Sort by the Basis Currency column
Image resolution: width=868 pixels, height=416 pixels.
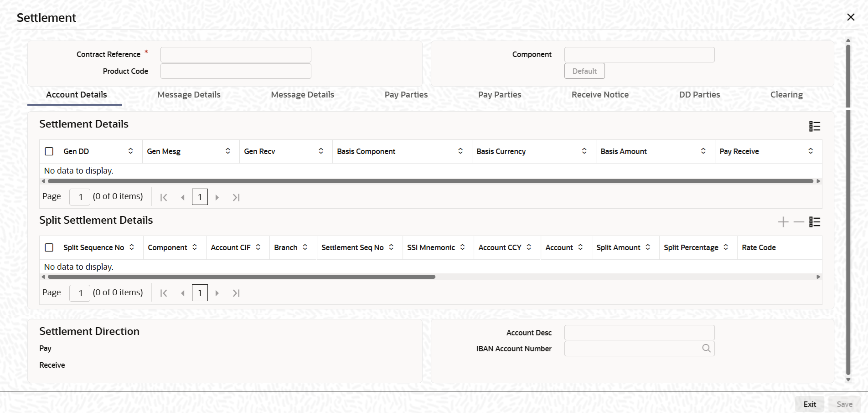click(584, 151)
